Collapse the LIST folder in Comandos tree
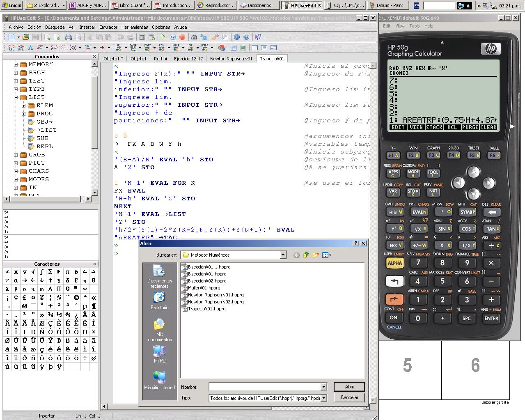525x420 pixels. (x=16, y=97)
